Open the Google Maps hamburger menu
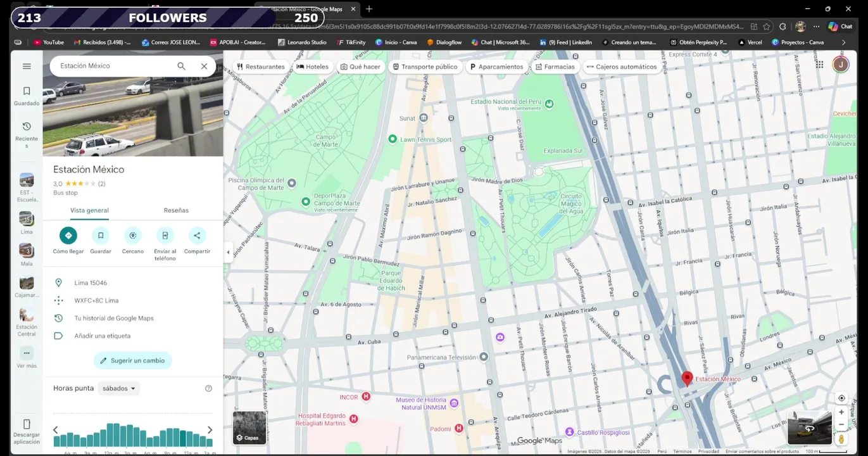 pyautogui.click(x=27, y=66)
